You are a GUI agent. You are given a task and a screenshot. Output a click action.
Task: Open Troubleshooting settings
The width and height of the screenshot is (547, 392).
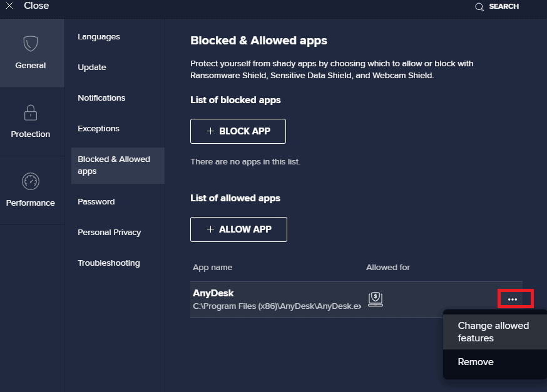tap(109, 263)
